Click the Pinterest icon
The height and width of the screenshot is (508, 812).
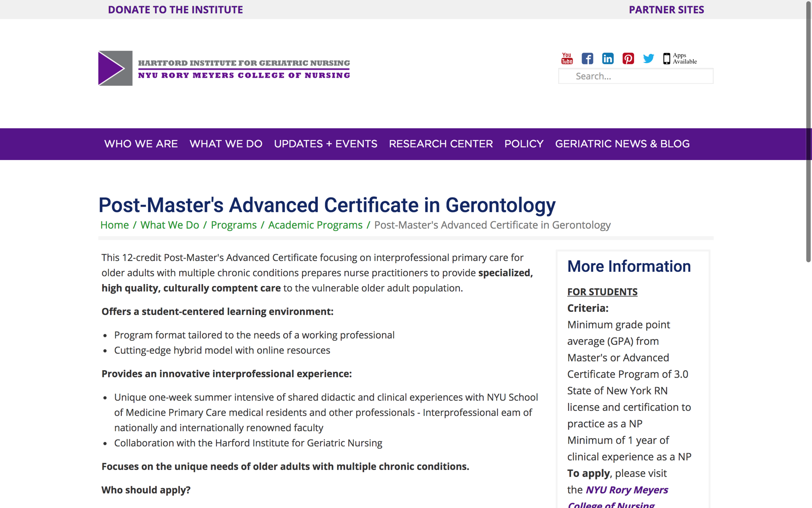tap(628, 59)
